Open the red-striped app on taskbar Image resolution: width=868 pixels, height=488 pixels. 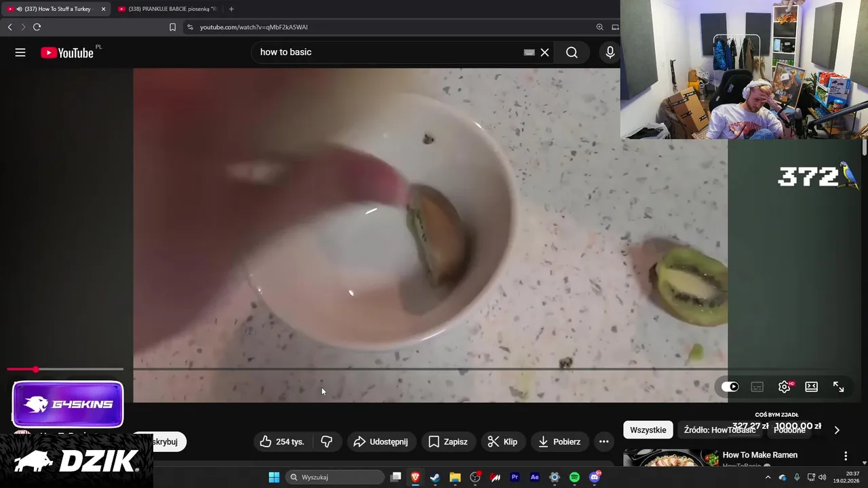pyautogui.click(x=495, y=477)
